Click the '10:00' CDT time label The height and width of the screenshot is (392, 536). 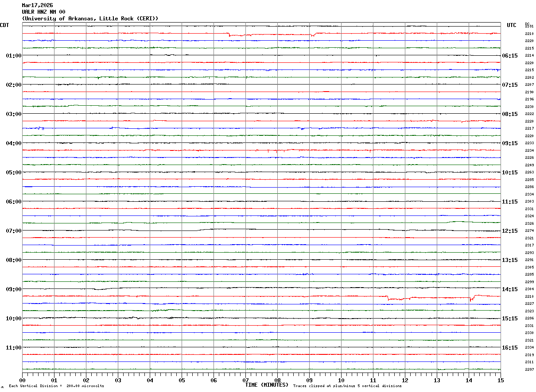click(x=14, y=319)
